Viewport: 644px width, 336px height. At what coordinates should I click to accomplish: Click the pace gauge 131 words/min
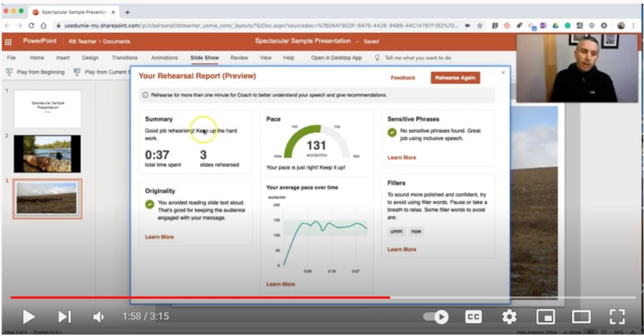(316, 142)
